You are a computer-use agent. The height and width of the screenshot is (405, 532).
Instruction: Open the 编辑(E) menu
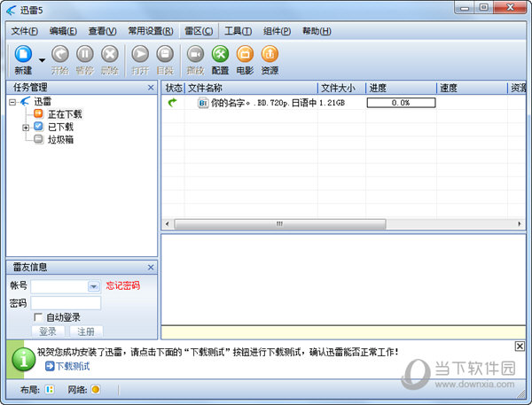coord(63,31)
